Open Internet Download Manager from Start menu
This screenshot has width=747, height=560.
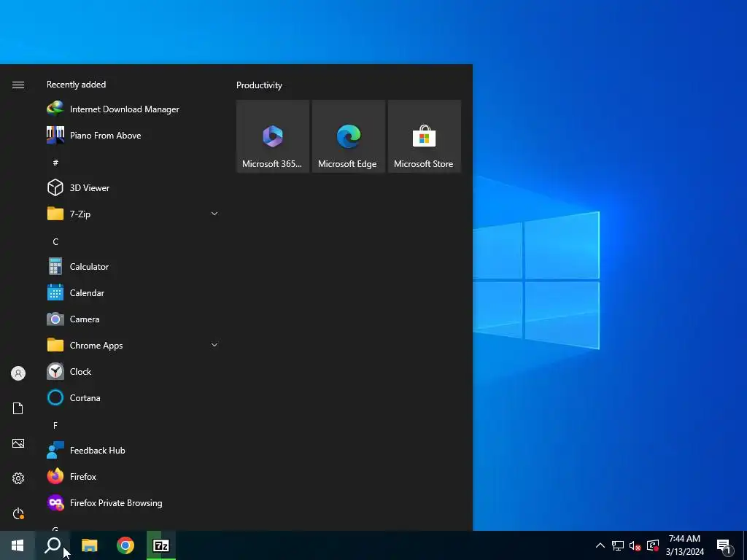[132, 109]
